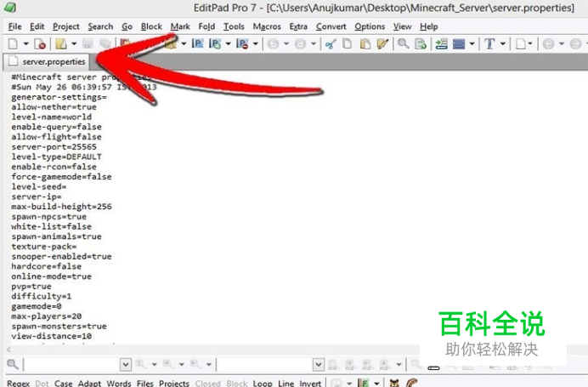
Task: Click the green F search options icon
Action: 363,383
